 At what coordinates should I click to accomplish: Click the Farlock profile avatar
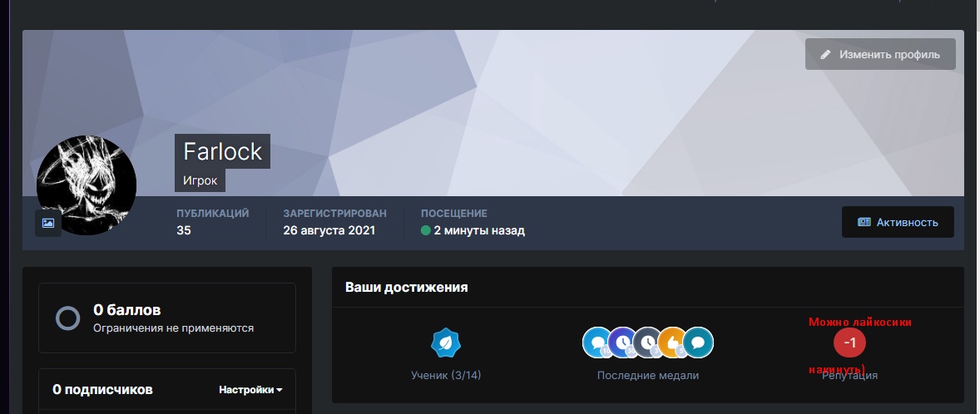[87, 183]
